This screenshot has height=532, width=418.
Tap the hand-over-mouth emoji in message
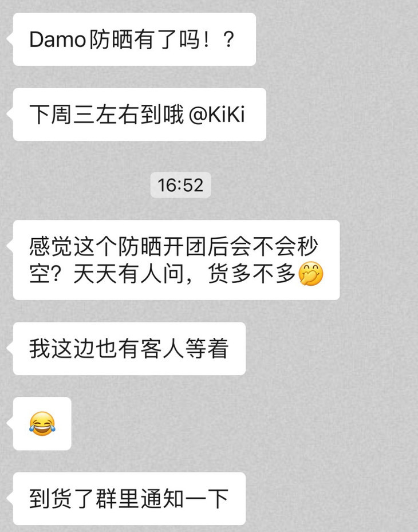311,274
